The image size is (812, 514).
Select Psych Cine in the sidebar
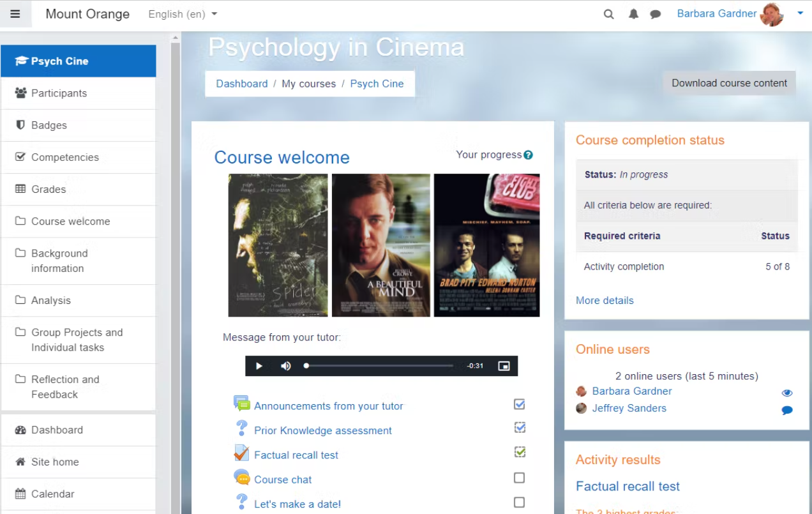click(79, 61)
